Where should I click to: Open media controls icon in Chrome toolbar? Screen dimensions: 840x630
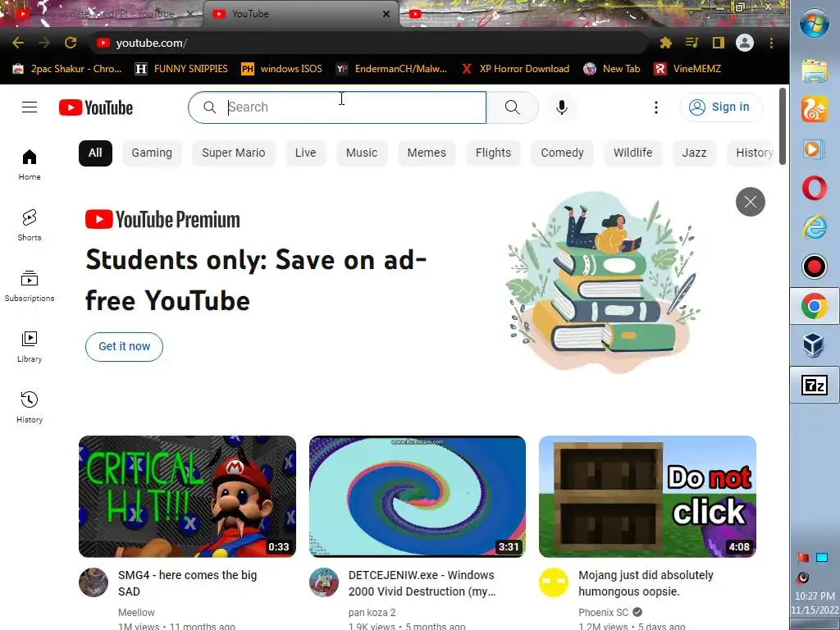coord(692,43)
